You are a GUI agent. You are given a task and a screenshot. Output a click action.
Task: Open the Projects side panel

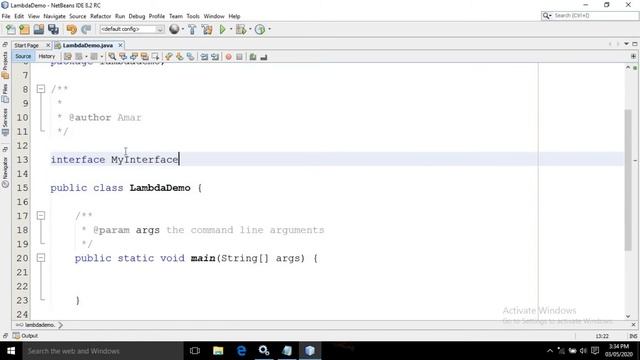[5, 64]
